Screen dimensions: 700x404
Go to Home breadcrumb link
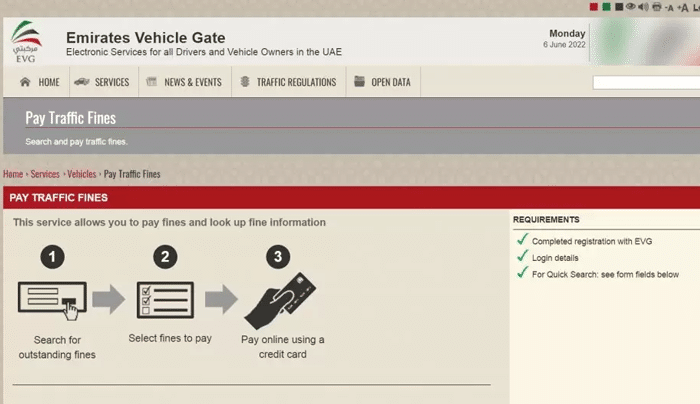pos(13,174)
